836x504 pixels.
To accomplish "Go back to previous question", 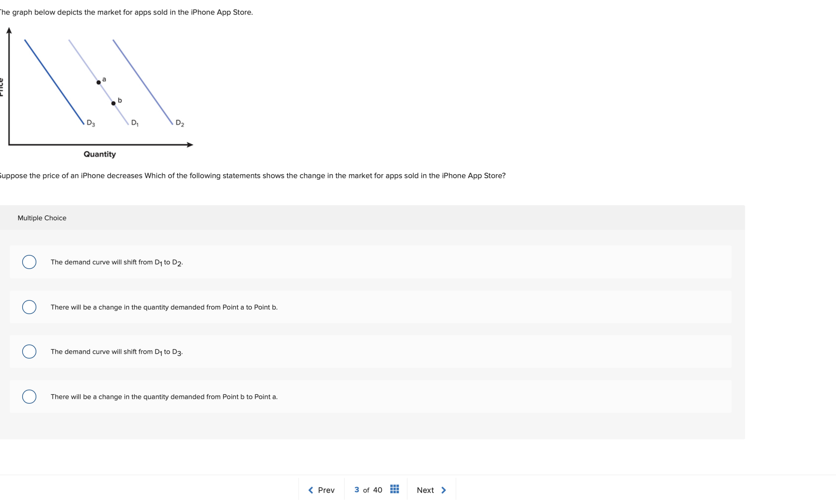I will tap(321, 490).
